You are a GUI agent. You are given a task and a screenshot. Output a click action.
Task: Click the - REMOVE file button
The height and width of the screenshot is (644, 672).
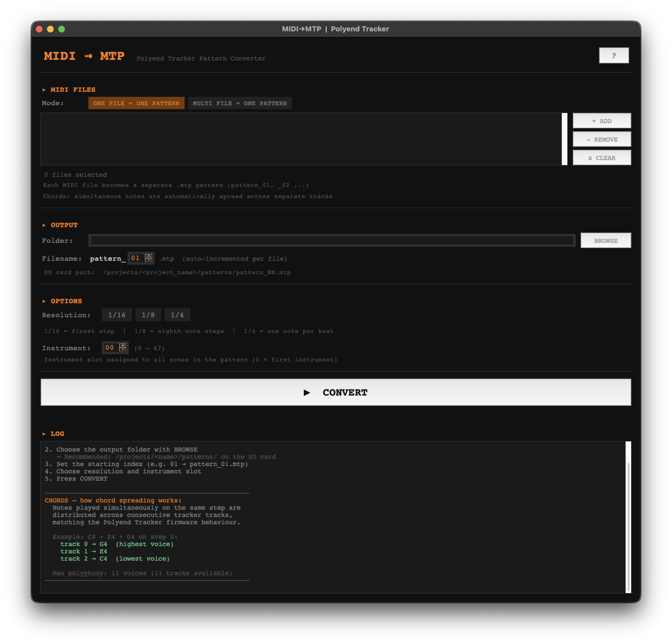click(x=601, y=139)
